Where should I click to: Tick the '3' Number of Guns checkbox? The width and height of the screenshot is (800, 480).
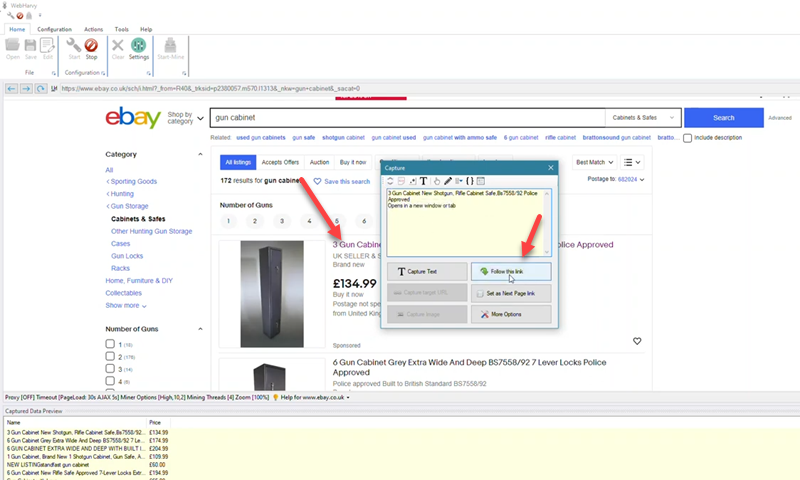[x=111, y=369]
